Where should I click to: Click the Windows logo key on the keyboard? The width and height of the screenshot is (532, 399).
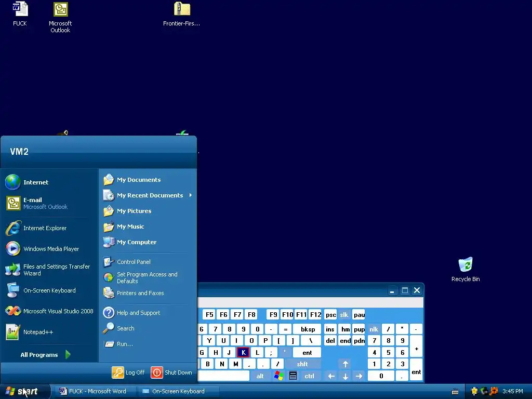point(279,376)
